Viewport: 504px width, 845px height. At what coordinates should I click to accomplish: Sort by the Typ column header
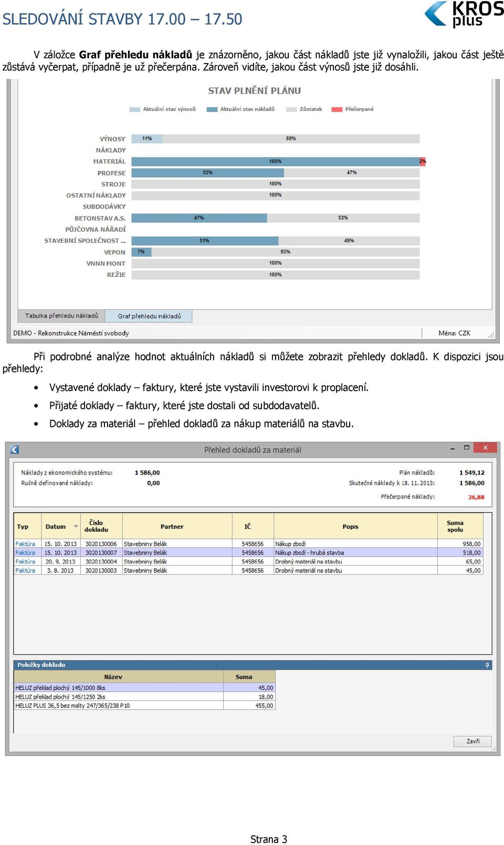pos(27,527)
